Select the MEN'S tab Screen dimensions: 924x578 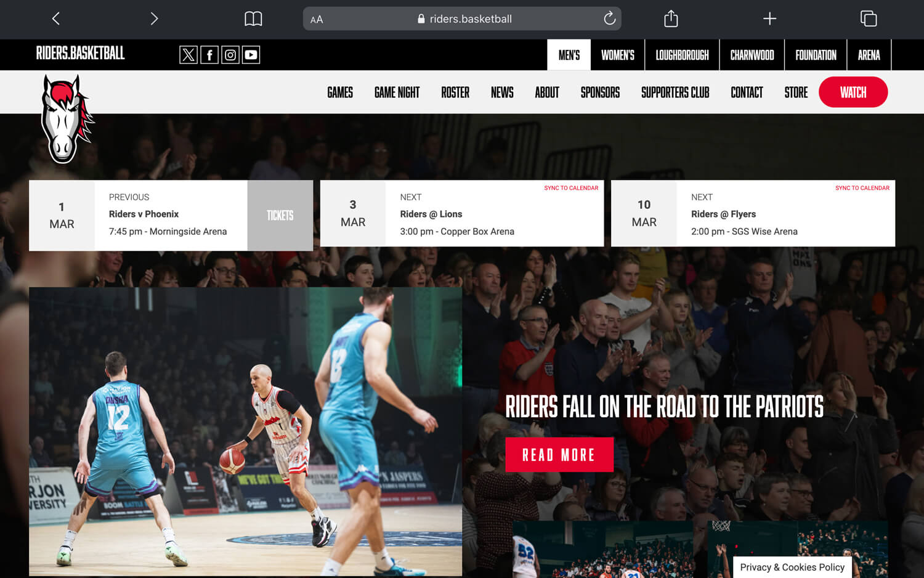click(569, 55)
